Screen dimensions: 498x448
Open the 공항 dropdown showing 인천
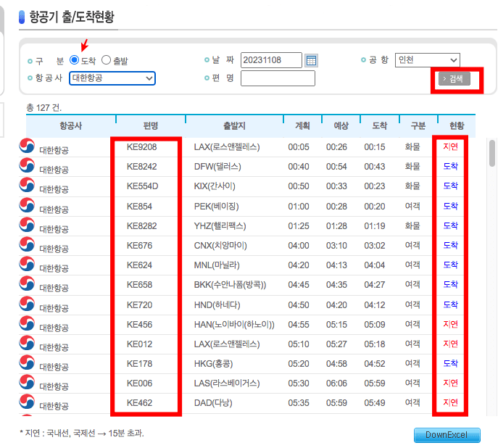pos(428,60)
